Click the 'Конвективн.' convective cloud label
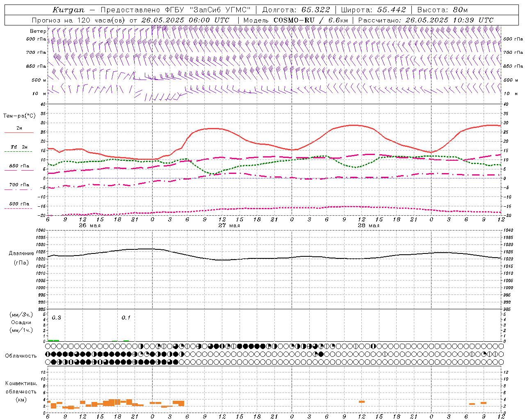Screen dimensions: 525x420 (21, 383)
